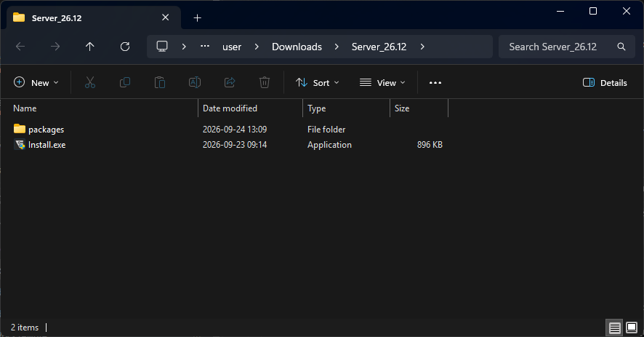
Task: Switch to details list view in status bar
Action: 614,328
